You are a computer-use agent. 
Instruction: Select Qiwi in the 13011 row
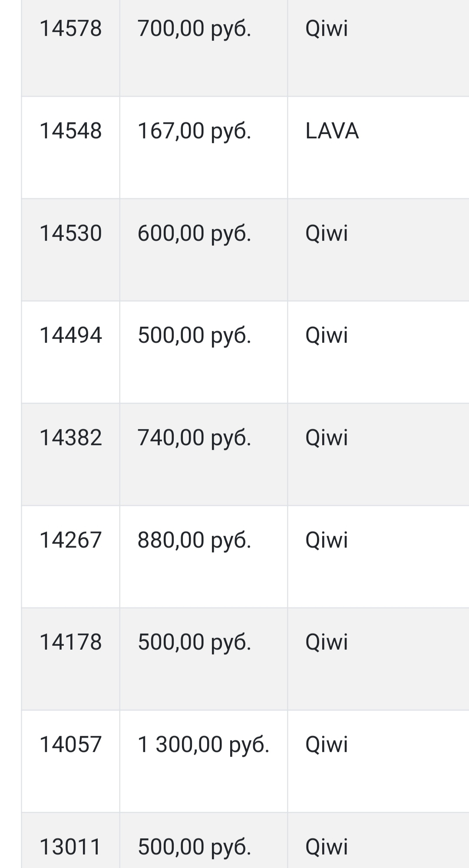click(x=327, y=846)
